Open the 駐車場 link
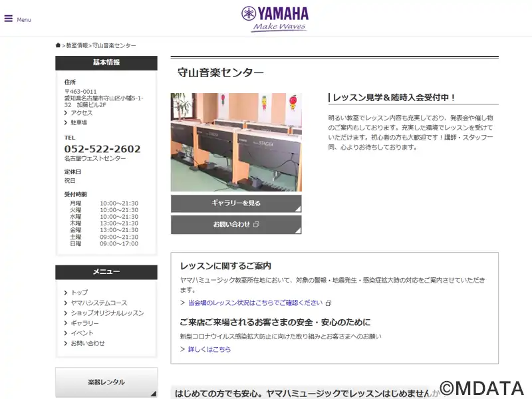Viewport: 532px width, 399px height. [x=78, y=122]
